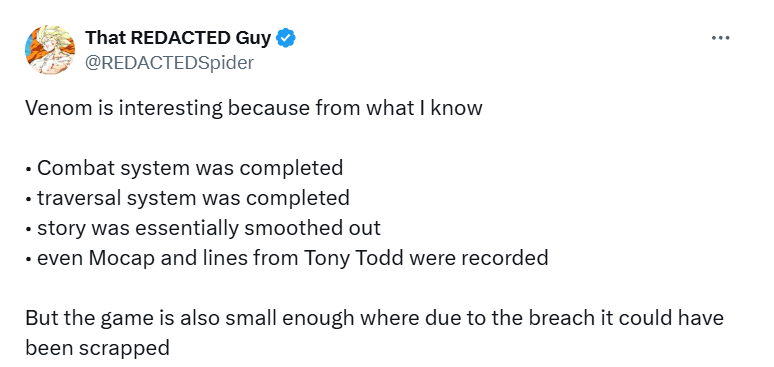774x367 pixels.
Task: Open the three-dot more options menu
Action: (720, 38)
